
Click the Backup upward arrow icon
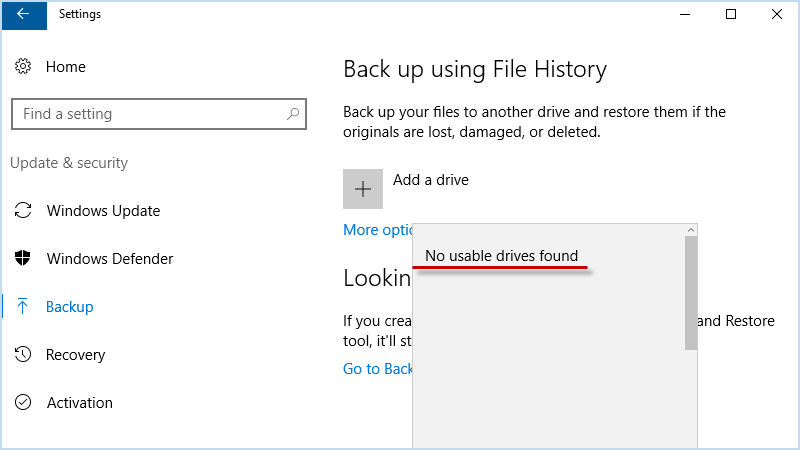click(22, 306)
